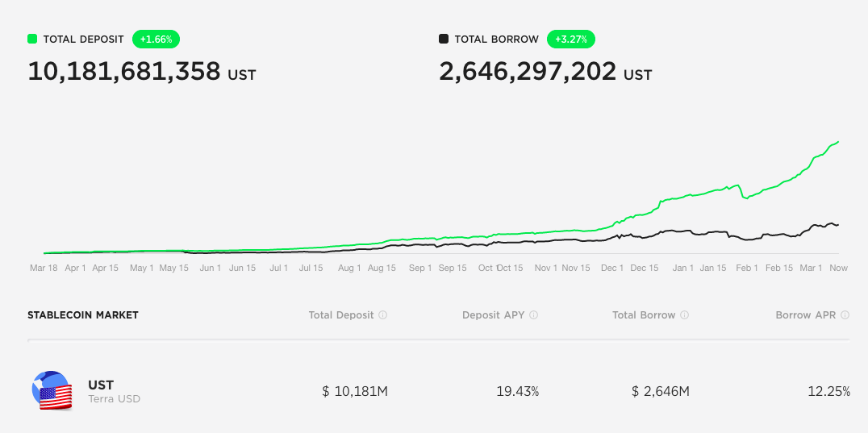
Task: Click the black Total Borrow legend square
Action: pyautogui.click(x=444, y=39)
